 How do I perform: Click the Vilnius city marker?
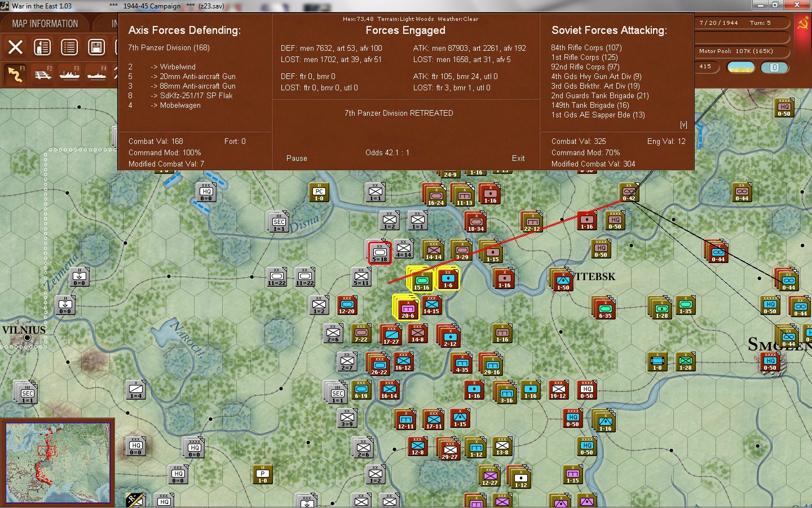27,338
